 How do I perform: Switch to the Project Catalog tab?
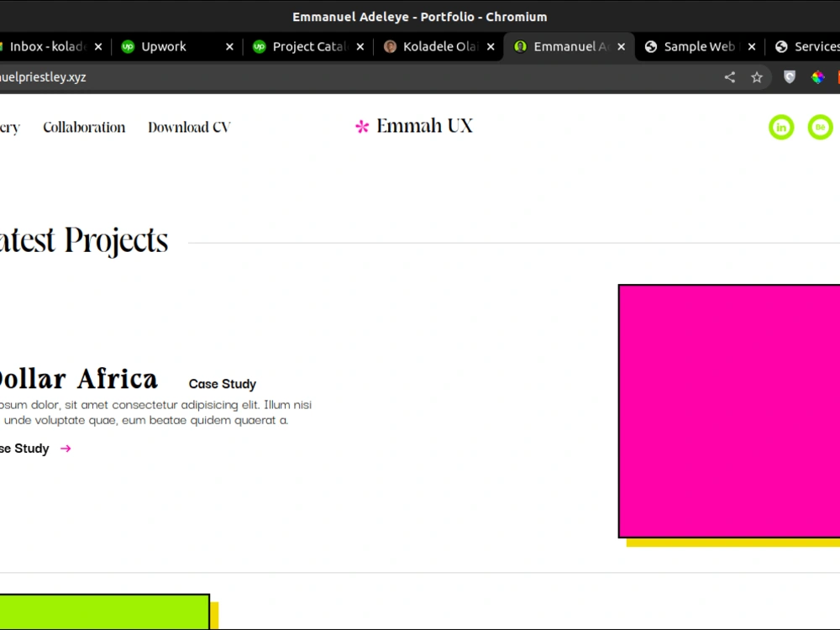tap(308, 46)
